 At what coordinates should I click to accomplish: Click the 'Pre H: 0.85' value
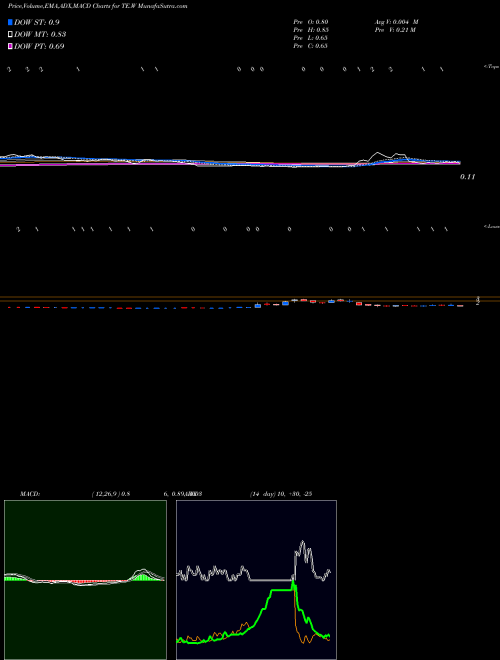pos(311,30)
